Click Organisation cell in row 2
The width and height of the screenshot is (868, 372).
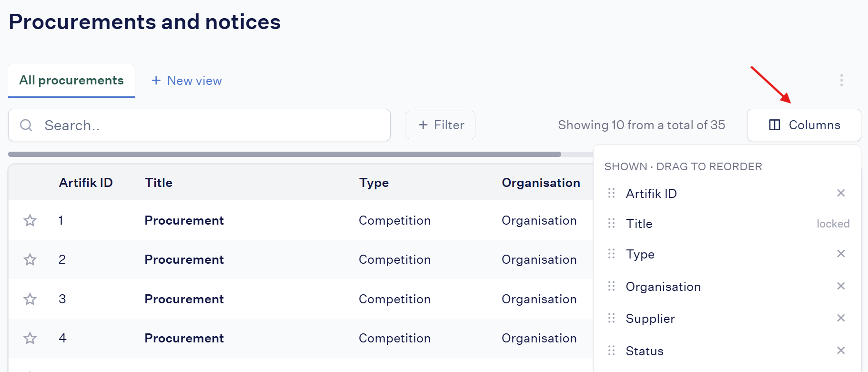tap(539, 259)
